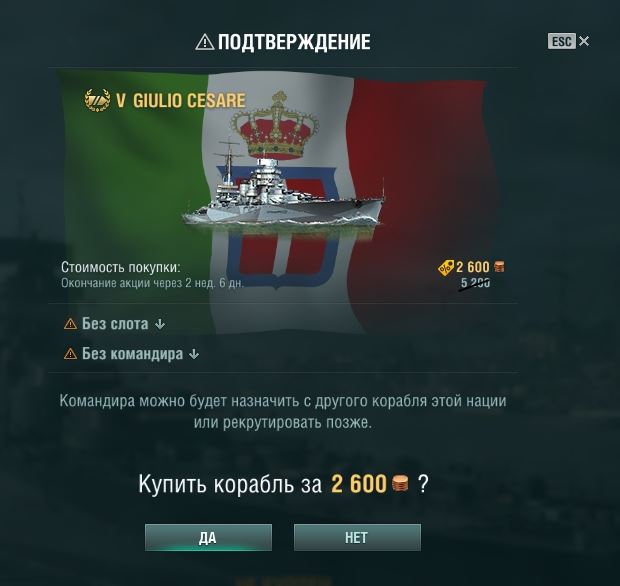Click the warning triangle next to ПОДТВЕРЖДЕНИЕ
The image size is (620, 586).
[205, 42]
